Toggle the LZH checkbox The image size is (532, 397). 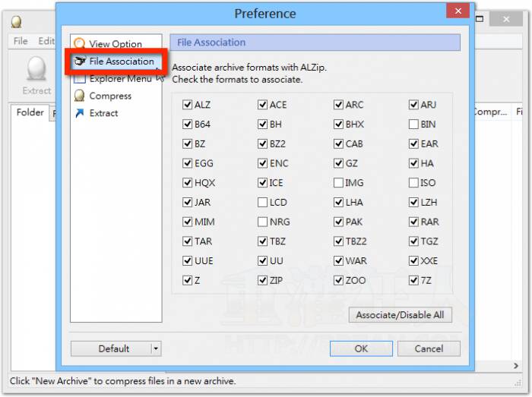point(413,202)
